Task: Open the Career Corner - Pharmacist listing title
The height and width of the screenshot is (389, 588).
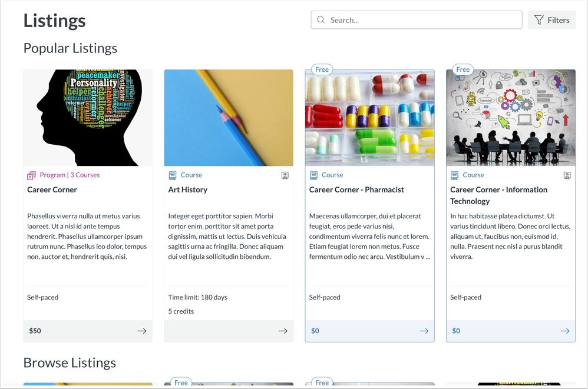Action: coord(356,189)
